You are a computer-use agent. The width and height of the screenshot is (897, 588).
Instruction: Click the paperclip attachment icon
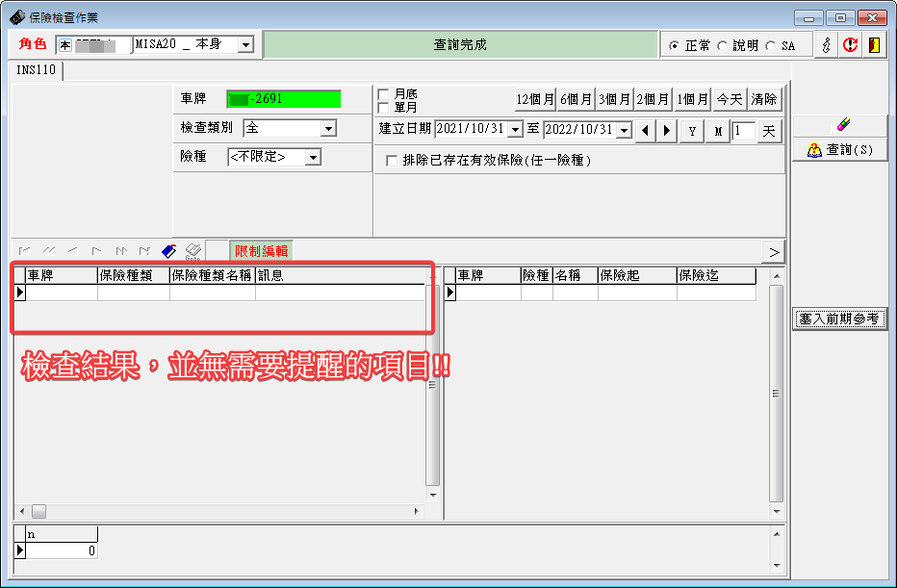(x=826, y=45)
